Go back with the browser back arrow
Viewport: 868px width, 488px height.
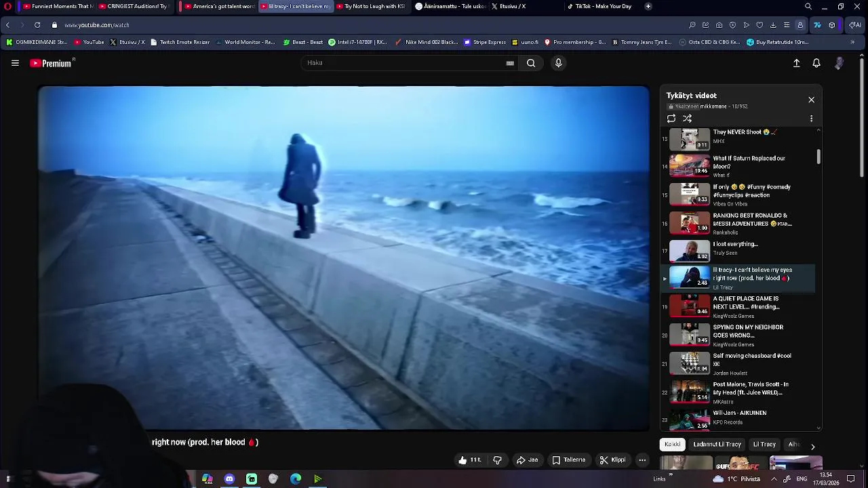7,25
